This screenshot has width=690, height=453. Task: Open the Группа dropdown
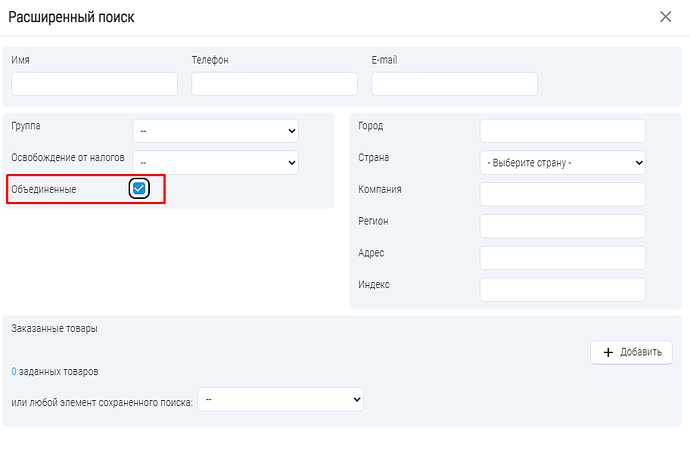(x=215, y=130)
